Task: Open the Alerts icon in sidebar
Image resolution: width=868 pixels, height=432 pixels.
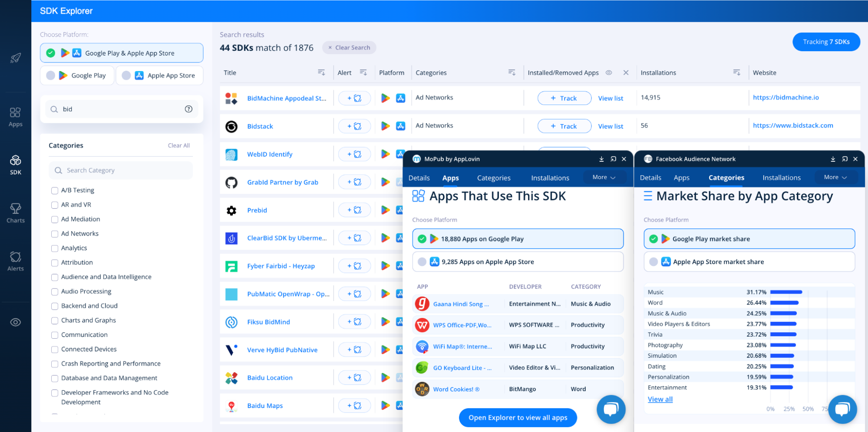Action: point(16,261)
